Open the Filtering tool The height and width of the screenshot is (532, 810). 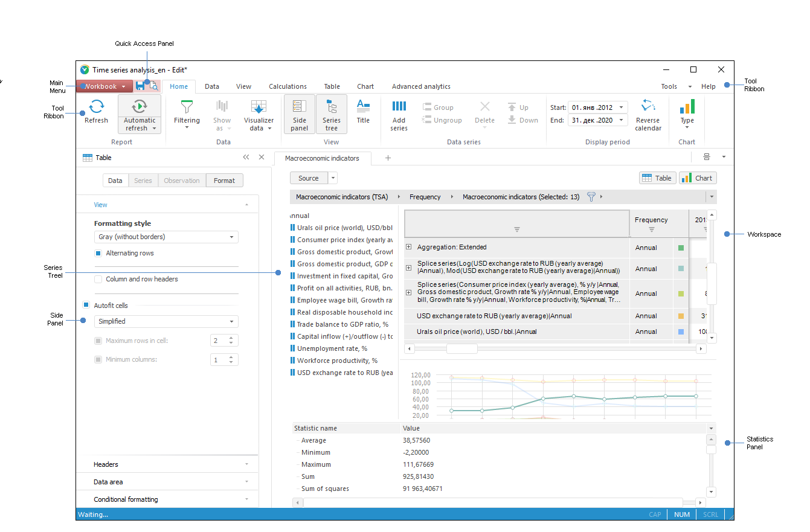tap(187, 107)
